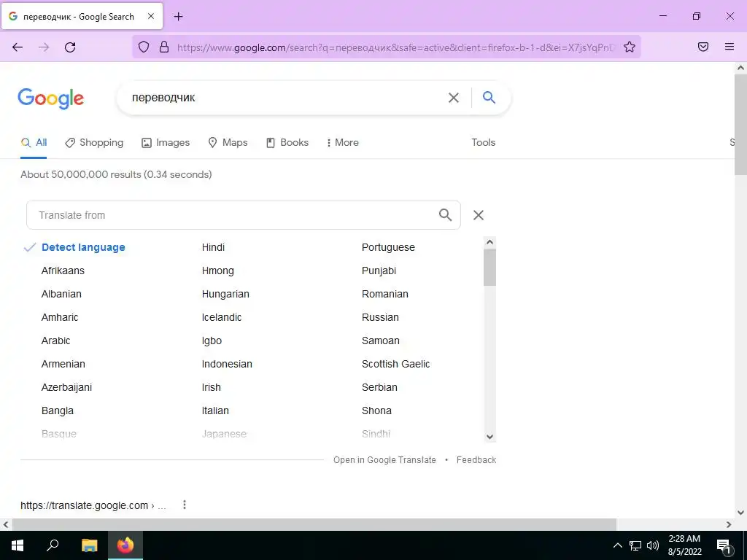Open the Pocket save icon
This screenshot has height=560, width=747.
point(703,47)
